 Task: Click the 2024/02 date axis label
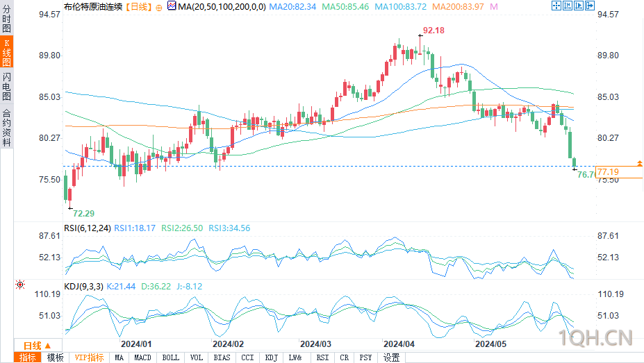(x=229, y=344)
